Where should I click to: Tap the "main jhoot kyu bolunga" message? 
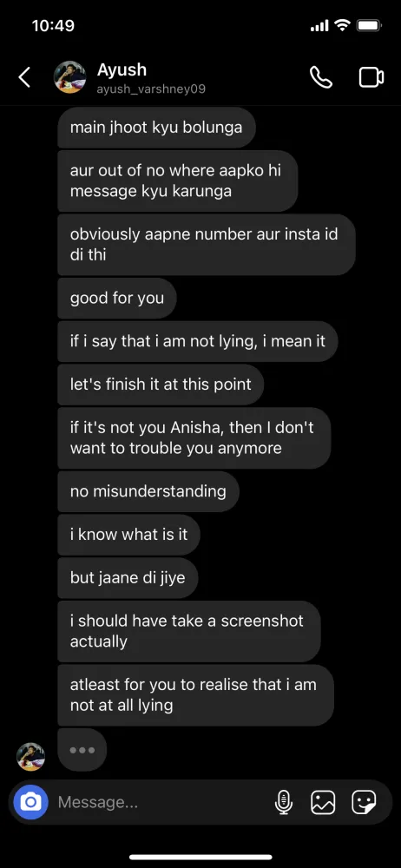156,128
